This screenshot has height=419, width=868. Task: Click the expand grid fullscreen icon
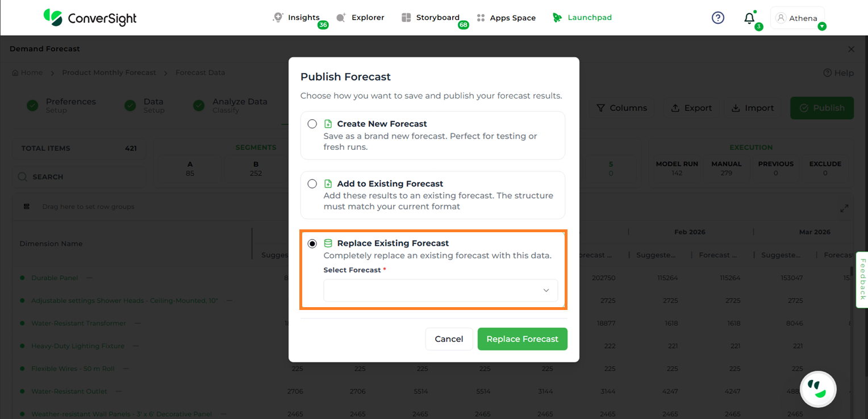click(x=844, y=208)
